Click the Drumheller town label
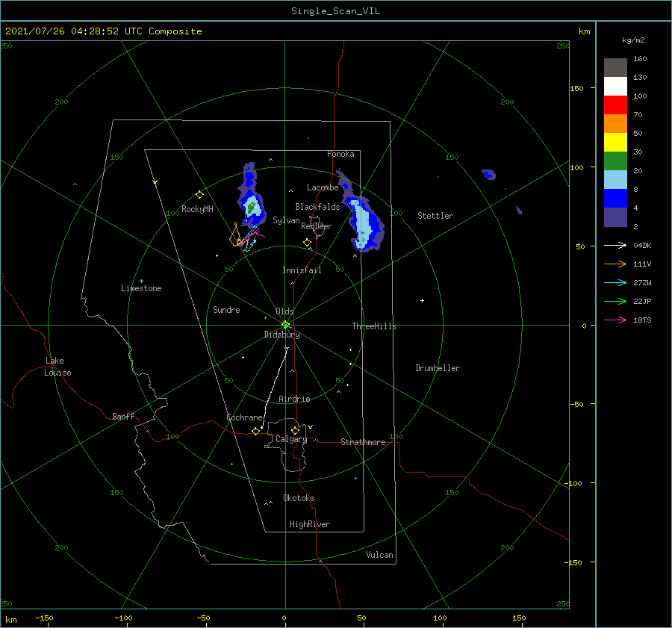 tap(438, 368)
